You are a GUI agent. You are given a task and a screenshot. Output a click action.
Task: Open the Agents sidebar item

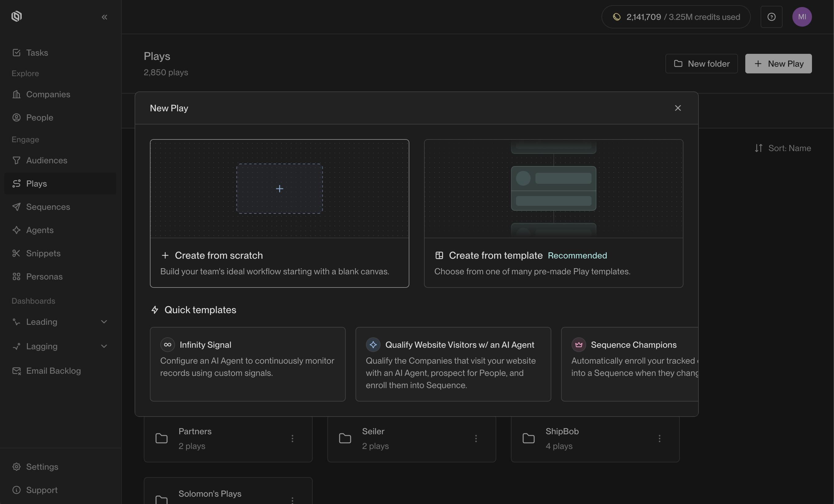pos(40,230)
